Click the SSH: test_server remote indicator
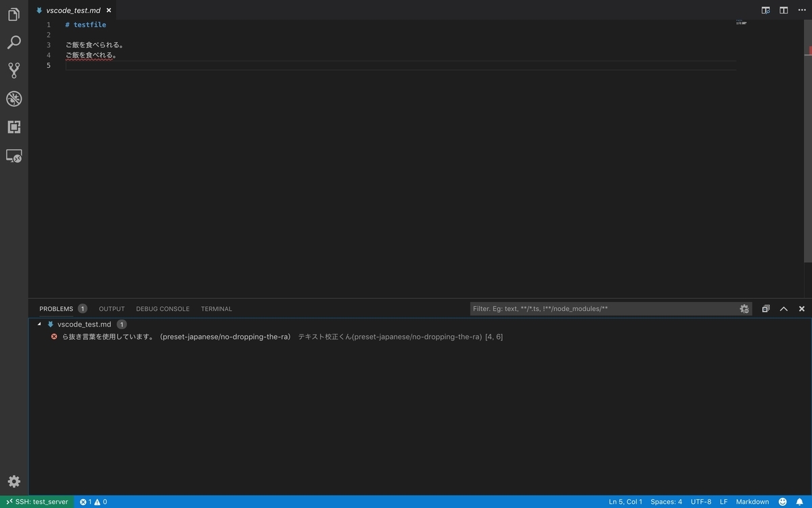This screenshot has height=508, width=812. point(37,502)
